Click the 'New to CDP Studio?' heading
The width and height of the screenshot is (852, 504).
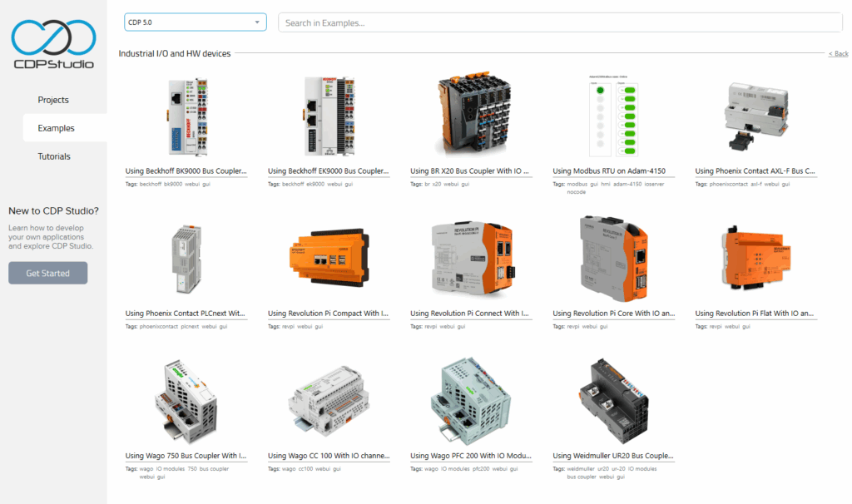pyautogui.click(x=54, y=210)
